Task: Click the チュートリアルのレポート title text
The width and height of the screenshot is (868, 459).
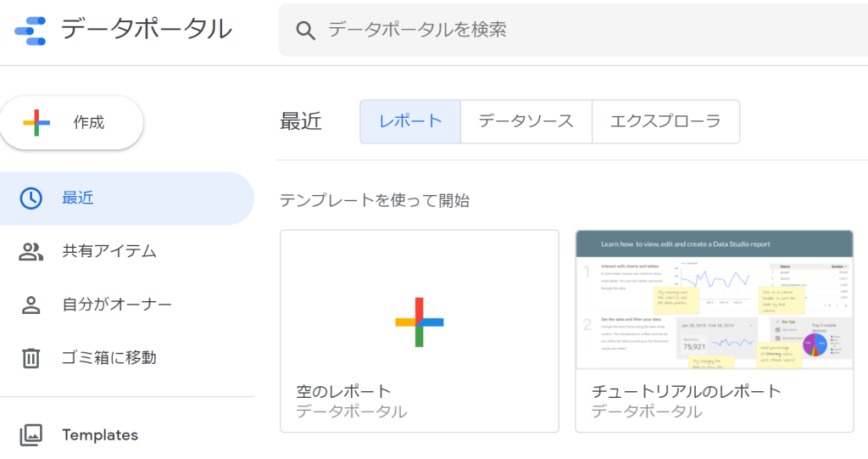Action: 686,391
